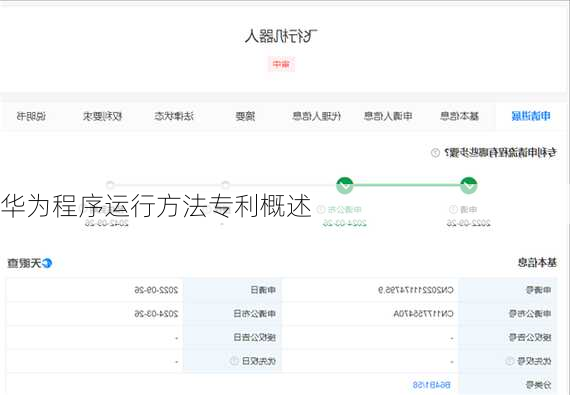Click the green check node above 申请公布
The width and height of the screenshot is (570, 395).
344,185
